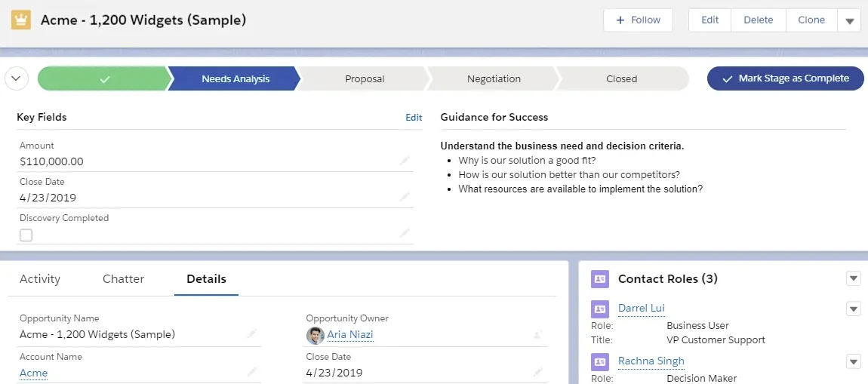Screen dimensions: 868x384
Task: Open the Rachna Singh contact link
Action: point(651,361)
